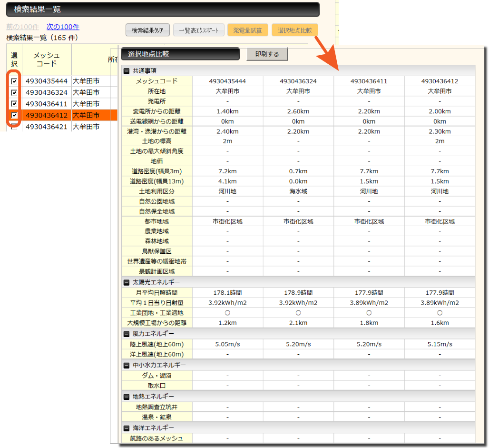Collapse the 地熱エネルギー section
The height and width of the screenshot is (448, 489).
(127, 397)
